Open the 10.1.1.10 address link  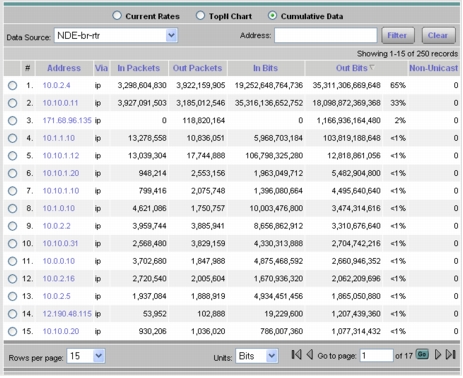pos(59,138)
